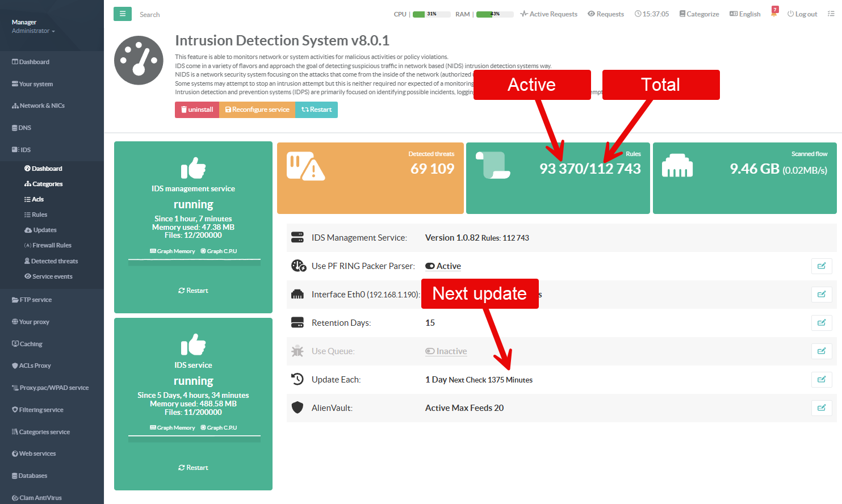The height and width of the screenshot is (504, 842).
Task: Click the edit icon for AlienVault row
Action: click(821, 408)
